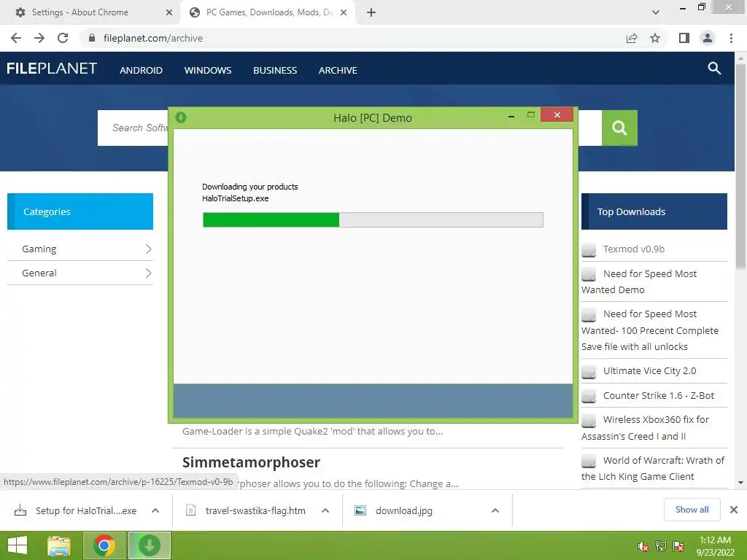The image size is (747, 560).
Task: Click the Halo Demo installer title icon
Action: pos(181,117)
